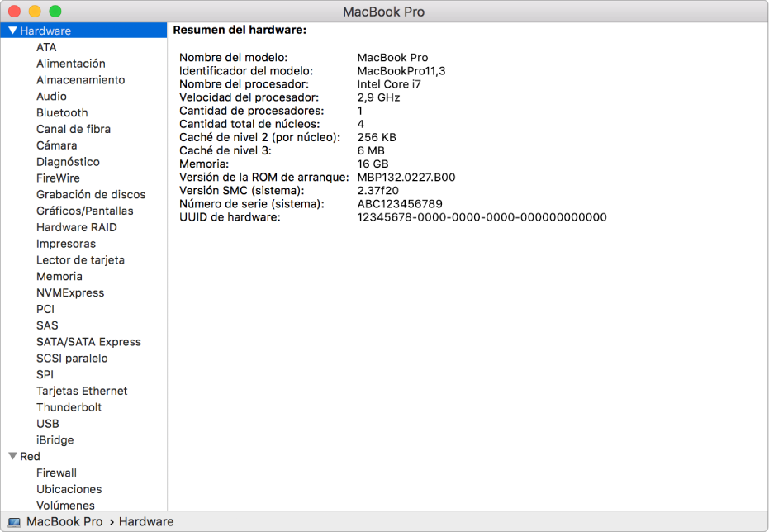This screenshot has width=769, height=532.
Task: Show SAS information
Action: 47,325
